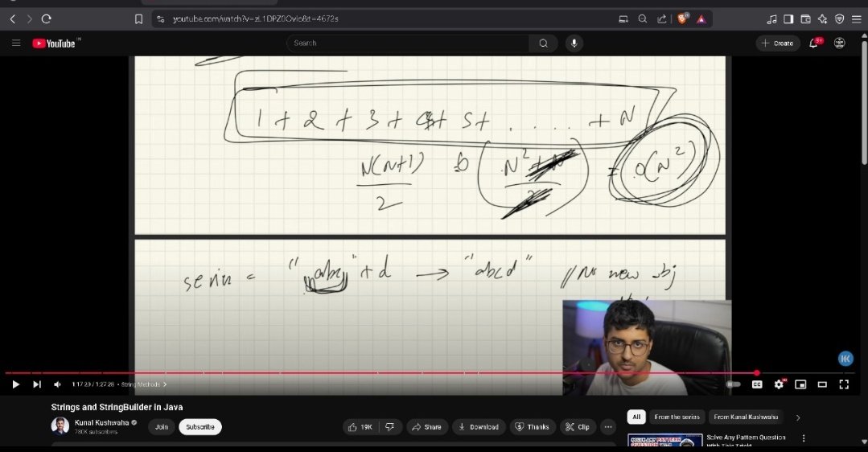Viewport: 868px width, 452px height.
Task: Select From Kunal Kushwaha chip
Action: pyautogui.click(x=746, y=417)
